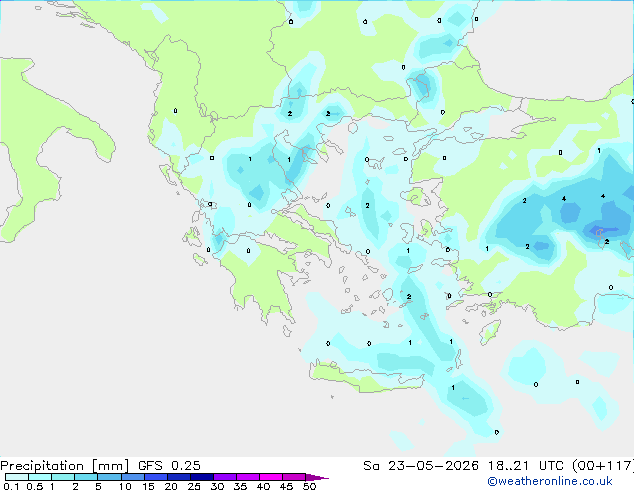
Task: Click the 'GFS 0.25' model label
Action: click(169, 466)
